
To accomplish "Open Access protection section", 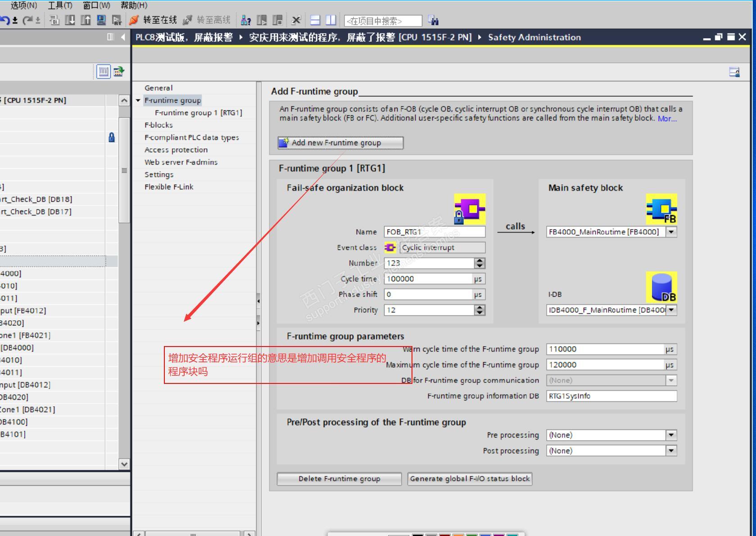I will tap(176, 150).
